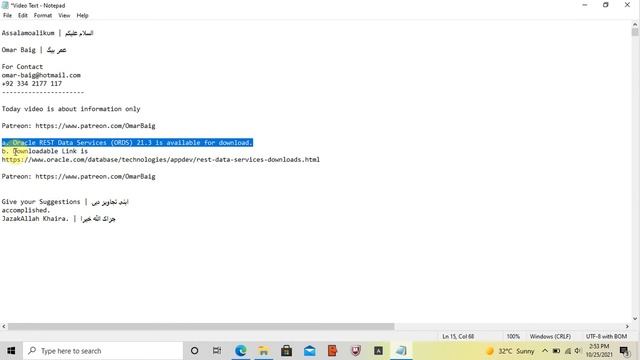The image size is (640, 360).
Task: Click the 100% zoom status entry
Action: (513, 336)
